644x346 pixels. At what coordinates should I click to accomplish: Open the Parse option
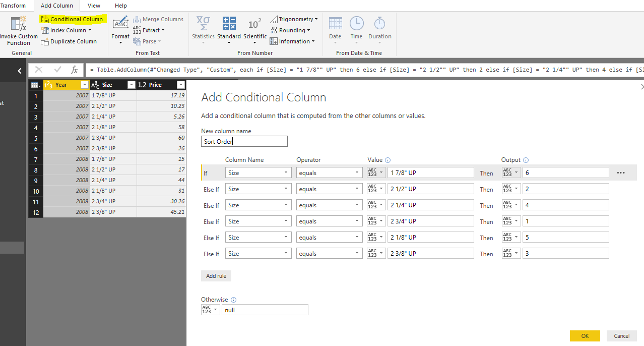(147, 41)
